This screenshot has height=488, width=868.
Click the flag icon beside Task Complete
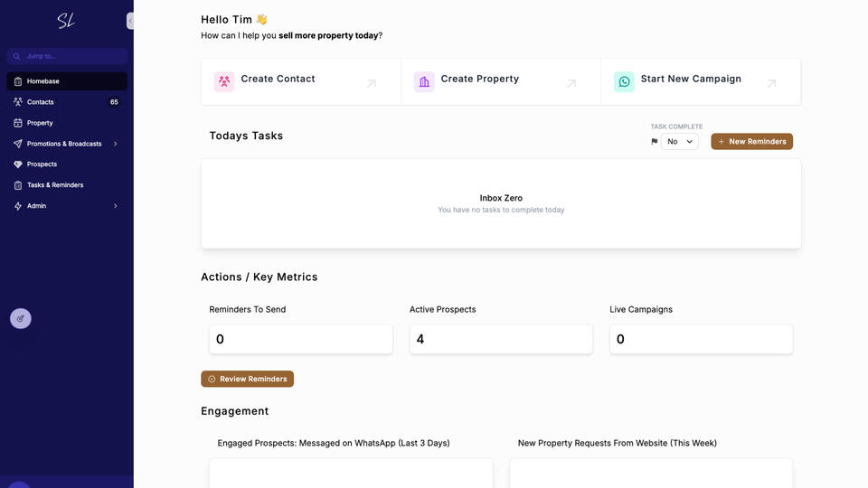[x=655, y=142]
